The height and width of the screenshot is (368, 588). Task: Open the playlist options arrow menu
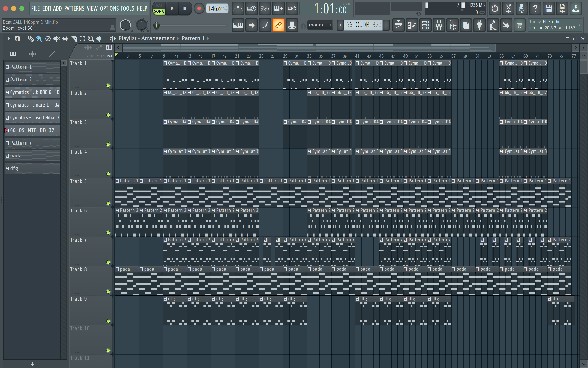[9, 38]
